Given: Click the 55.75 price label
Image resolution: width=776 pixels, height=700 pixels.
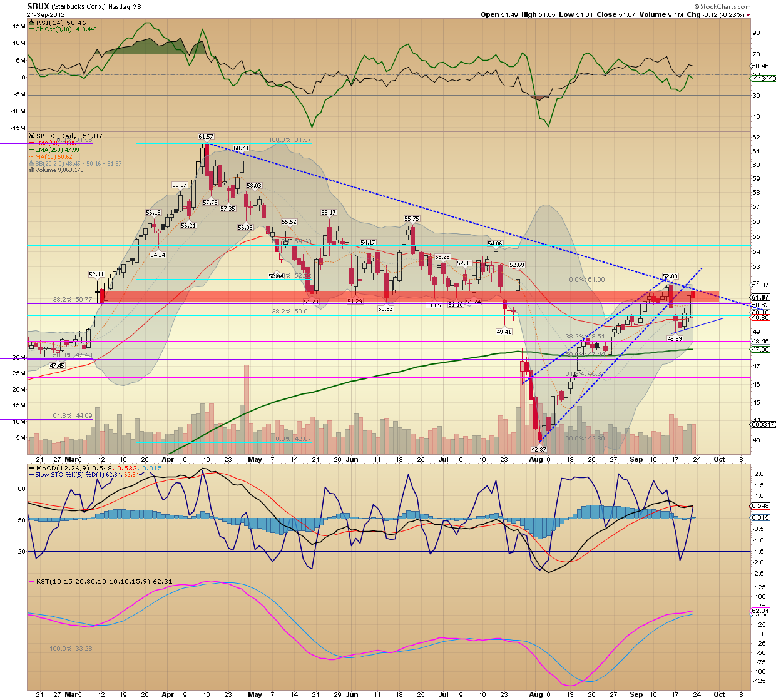Looking at the screenshot, I should tap(411, 220).
